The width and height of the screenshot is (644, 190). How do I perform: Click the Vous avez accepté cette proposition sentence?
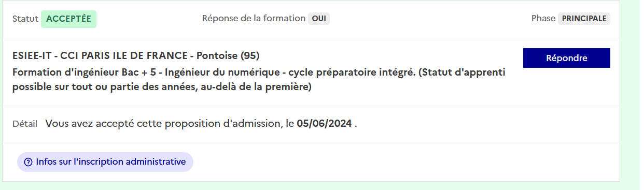coord(201,124)
